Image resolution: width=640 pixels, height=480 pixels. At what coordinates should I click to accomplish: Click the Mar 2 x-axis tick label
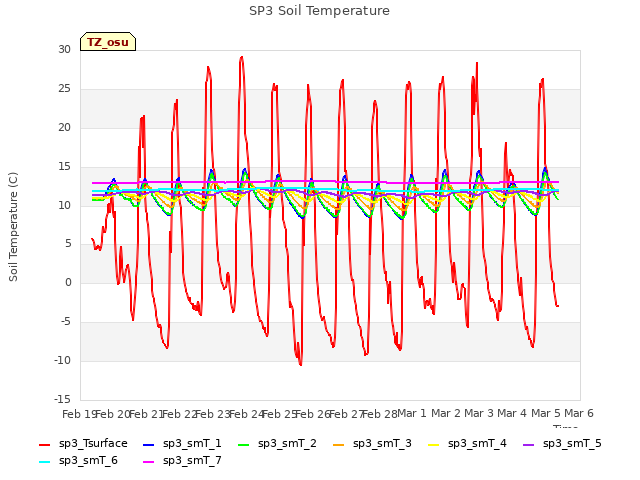(x=446, y=413)
